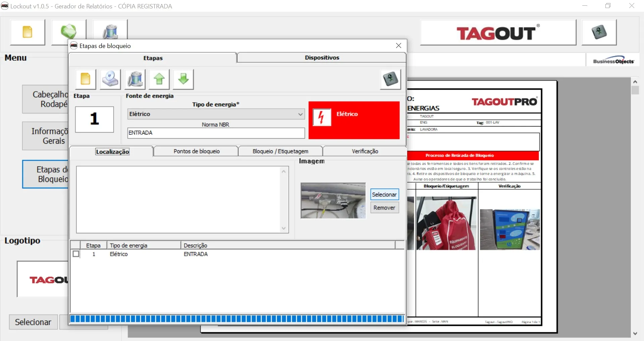The height and width of the screenshot is (341, 644).
Task: Restore down the Lockout main window
Action: 608,6
